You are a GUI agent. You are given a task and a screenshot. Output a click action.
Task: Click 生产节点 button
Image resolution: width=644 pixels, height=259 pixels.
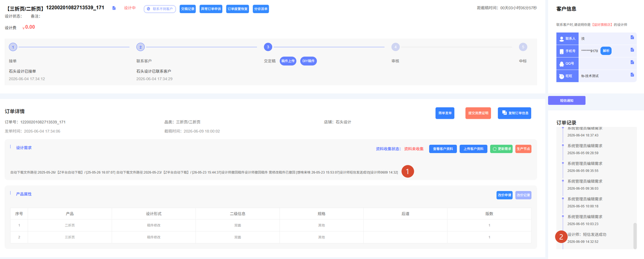523,149
